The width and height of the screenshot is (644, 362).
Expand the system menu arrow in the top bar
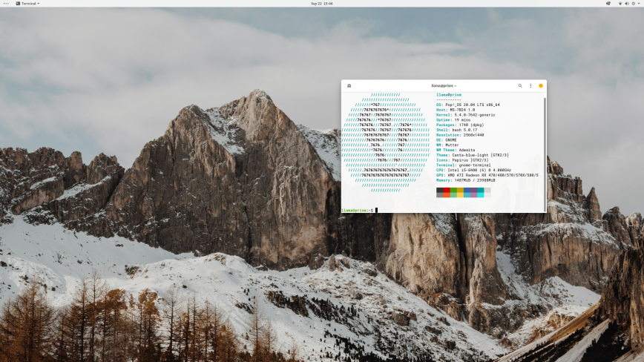(x=639, y=3)
